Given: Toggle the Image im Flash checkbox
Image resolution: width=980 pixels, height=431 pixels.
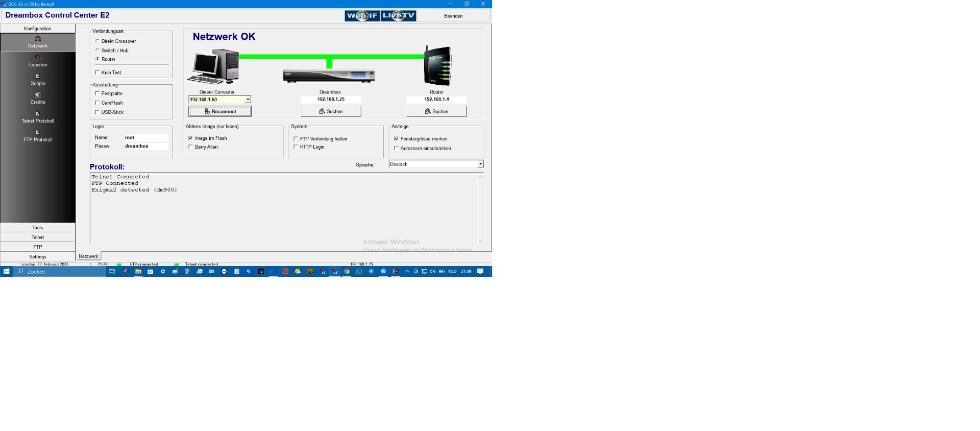Looking at the screenshot, I should coord(191,138).
